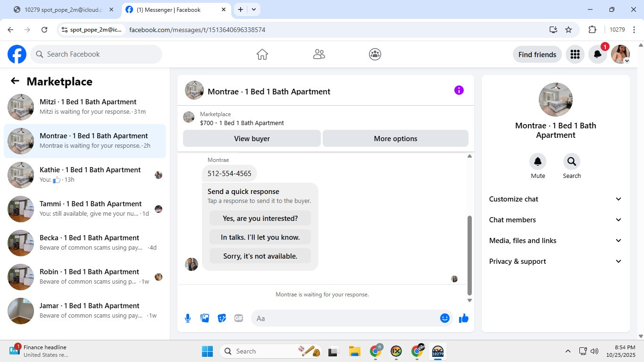Screen dimensions: 644x362
Task: Focus the Aa message input field
Action: point(344,318)
